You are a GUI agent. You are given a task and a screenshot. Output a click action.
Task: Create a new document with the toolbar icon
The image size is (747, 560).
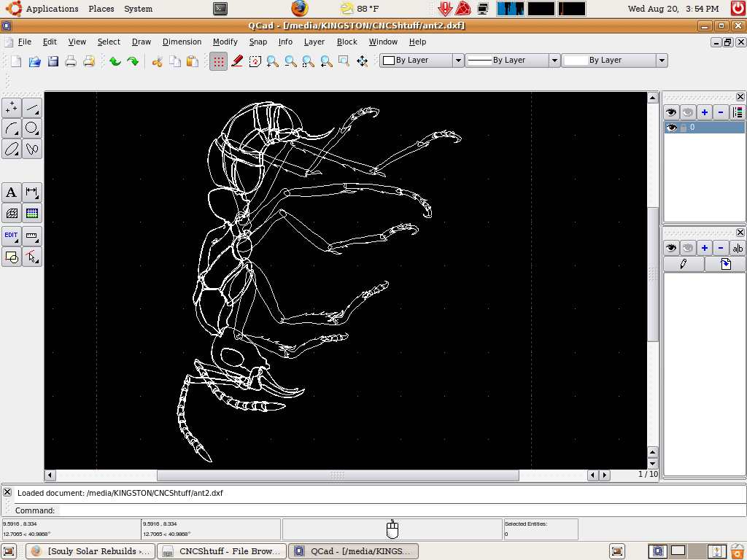click(x=16, y=61)
